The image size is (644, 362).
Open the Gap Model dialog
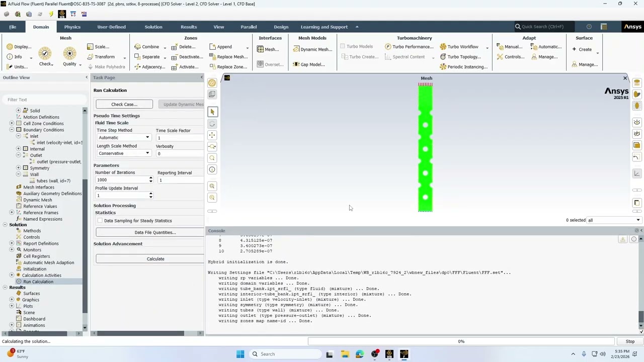pyautogui.click(x=309, y=64)
